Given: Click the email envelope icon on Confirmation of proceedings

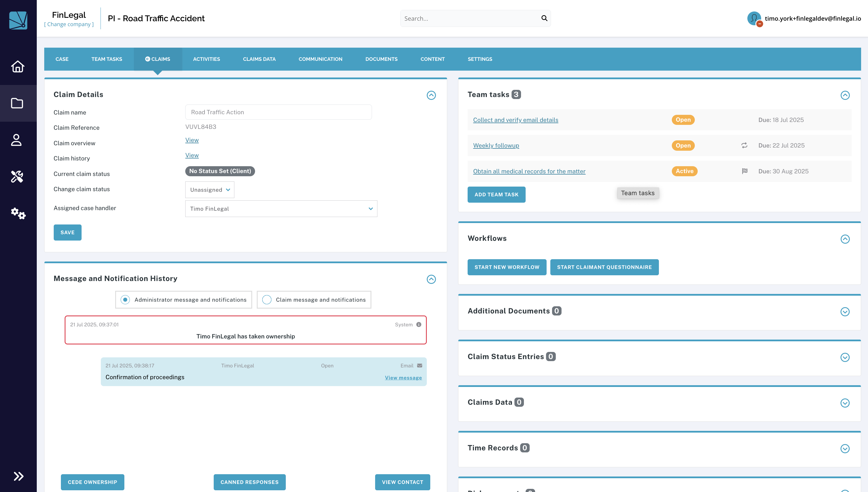Looking at the screenshot, I should pyautogui.click(x=419, y=365).
